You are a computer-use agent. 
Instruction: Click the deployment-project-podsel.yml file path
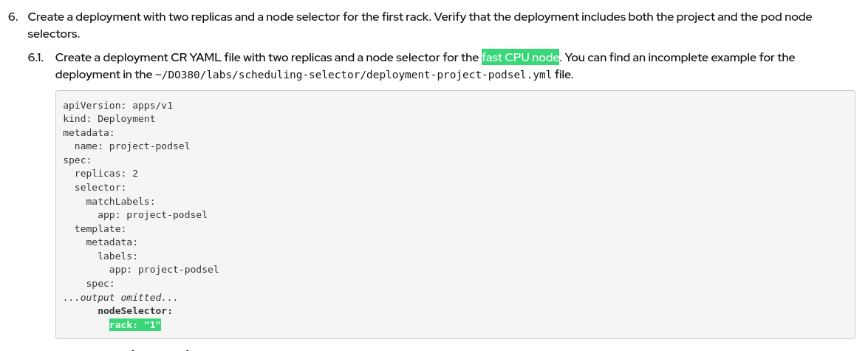click(353, 75)
